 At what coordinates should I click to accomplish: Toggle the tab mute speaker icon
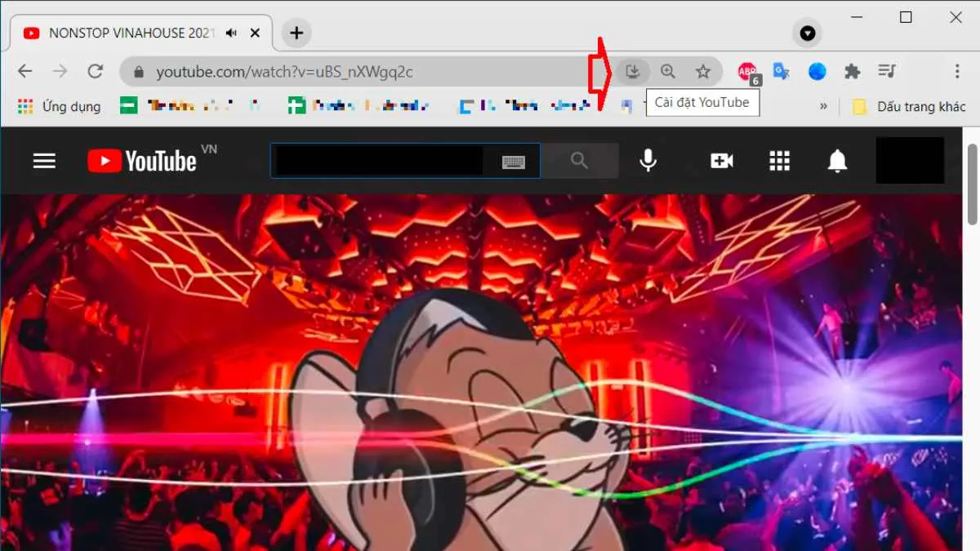pos(230,33)
